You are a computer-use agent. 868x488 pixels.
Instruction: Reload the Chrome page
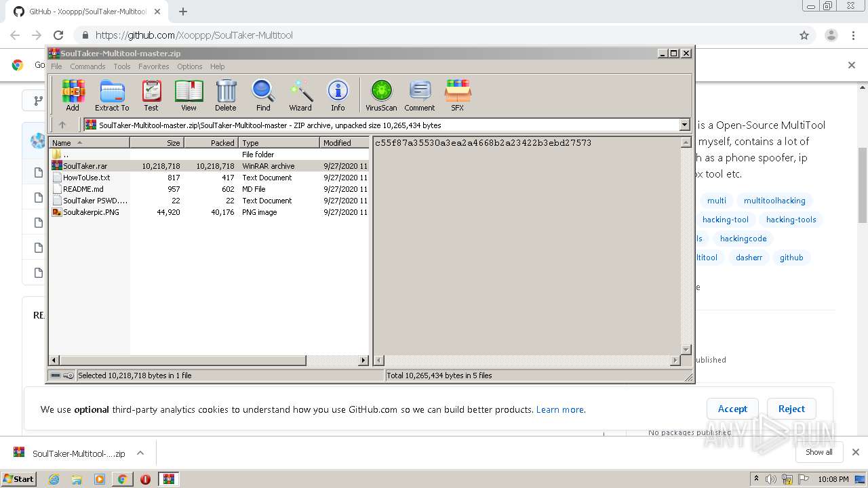tap(58, 35)
